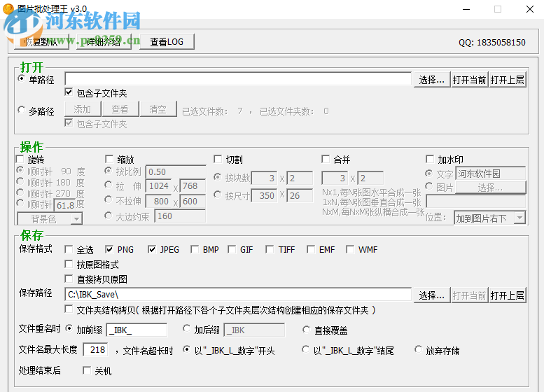Select the 加后缀 add suffix radio
Image resolution: width=544 pixels, height=392 pixels.
(x=187, y=328)
